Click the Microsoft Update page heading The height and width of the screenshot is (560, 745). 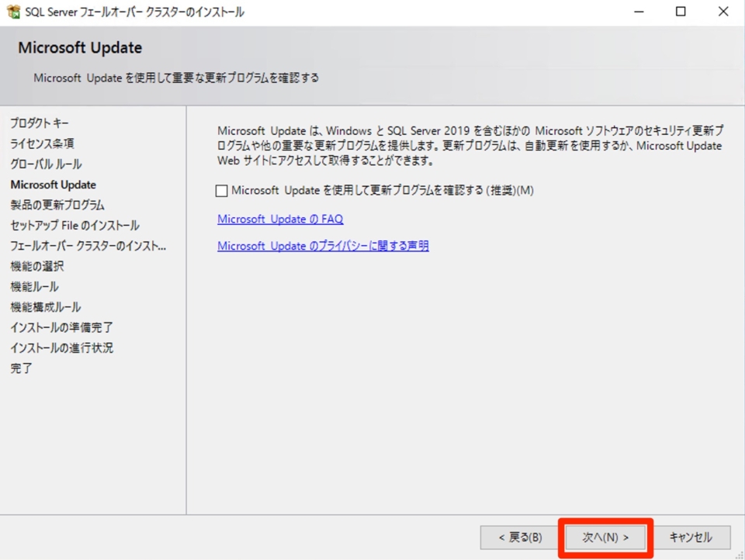pyautogui.click(x=80, y=48)
